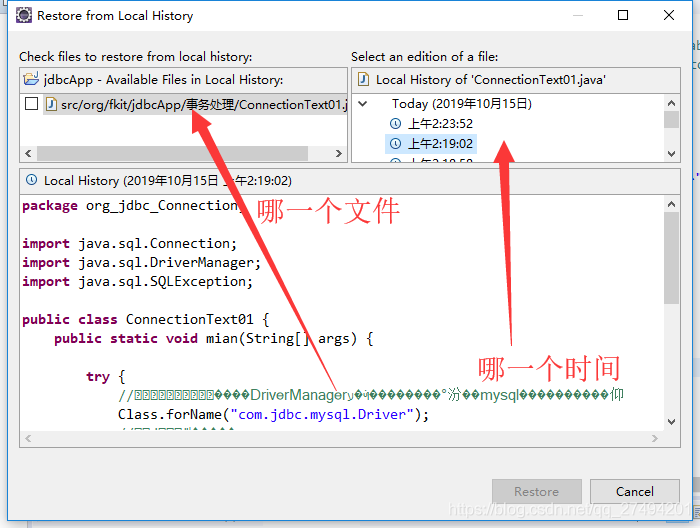Click the Eclipse icon in the dialog title bar
Image resolution: width=700 pixels, height=528 pixels.
24,16
